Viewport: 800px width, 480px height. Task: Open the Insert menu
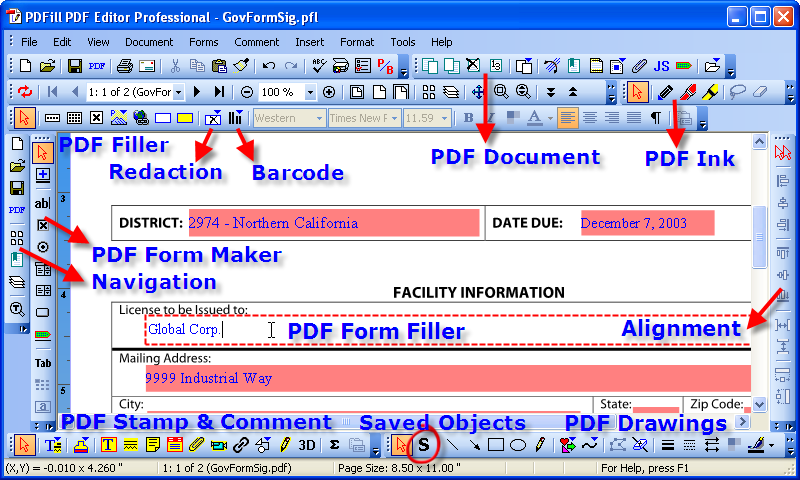pyautogui.click(x=310, y=42)
